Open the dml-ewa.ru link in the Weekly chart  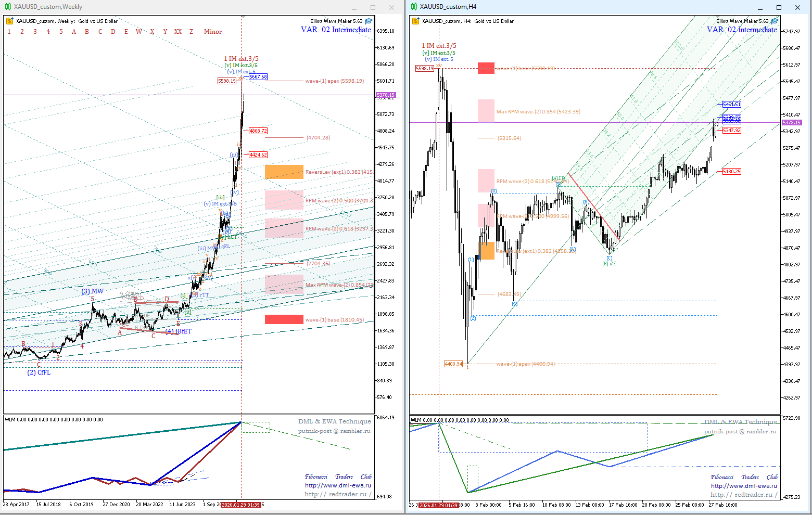(338, 485)
